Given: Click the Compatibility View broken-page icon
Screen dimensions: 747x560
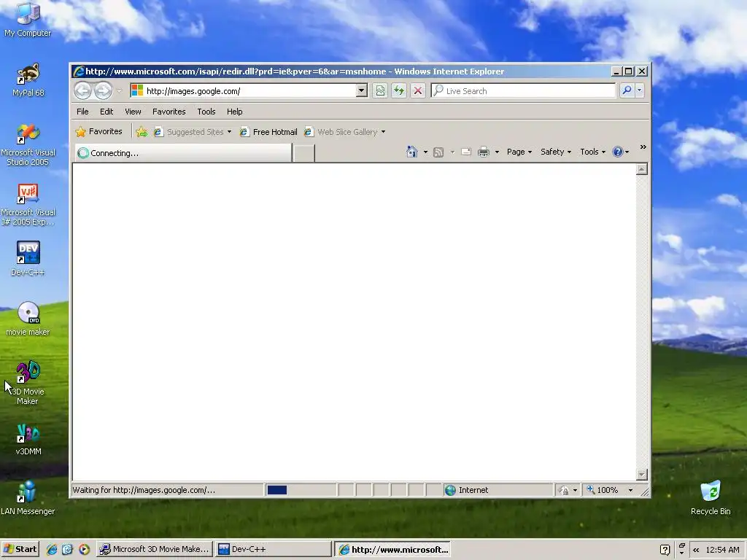Looking at the screenshot, I should click(x=380, y=90).
